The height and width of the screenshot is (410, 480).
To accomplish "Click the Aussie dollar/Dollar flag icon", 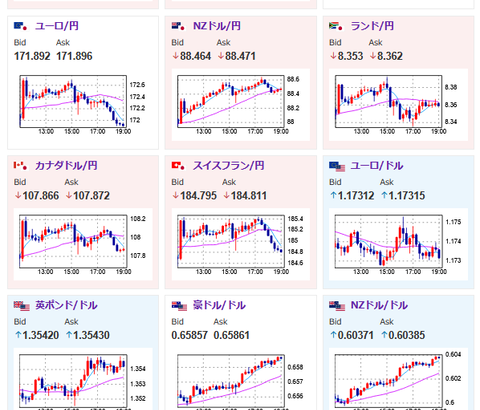I will click(x=179, y=306).
